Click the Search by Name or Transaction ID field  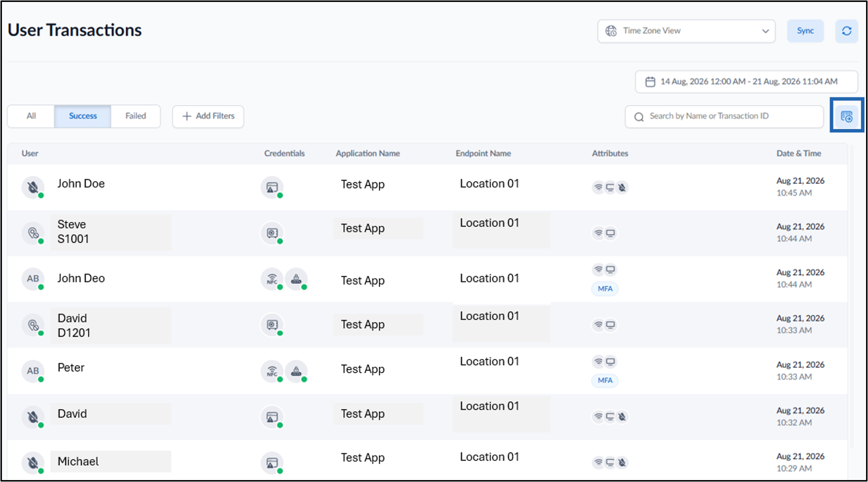pyautogui.click(x=724, y=117)
